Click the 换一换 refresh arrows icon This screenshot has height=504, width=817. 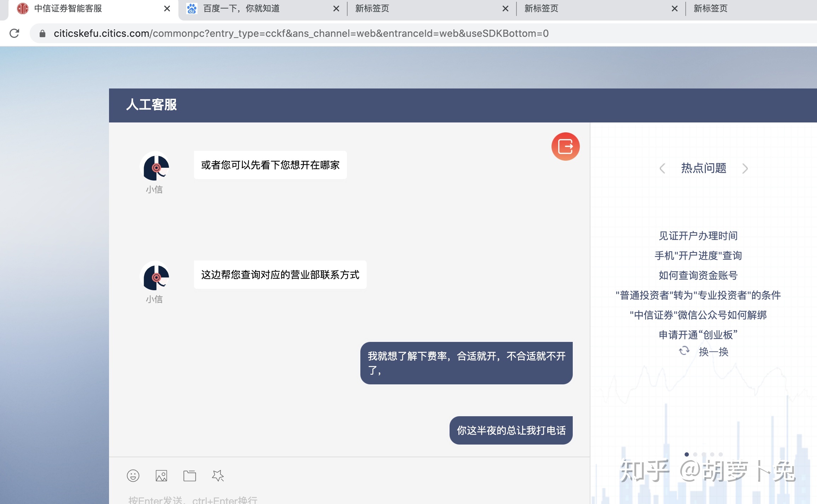click(684, 351)
